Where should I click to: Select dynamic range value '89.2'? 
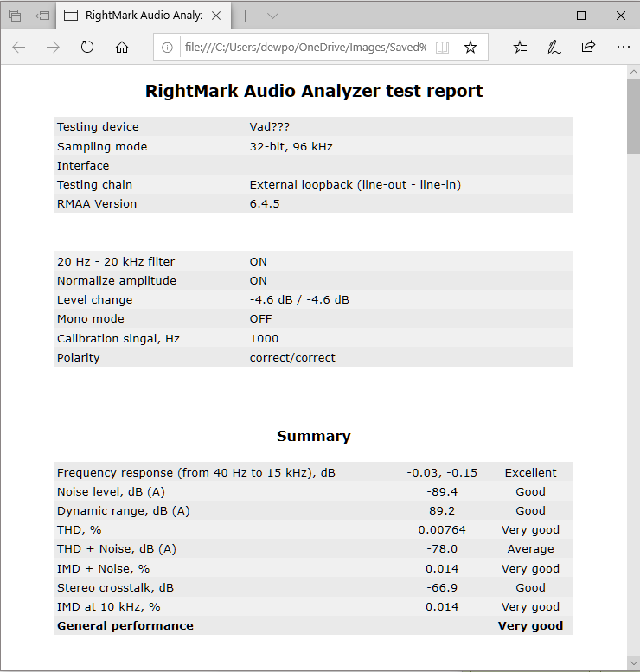coord(442,511)
